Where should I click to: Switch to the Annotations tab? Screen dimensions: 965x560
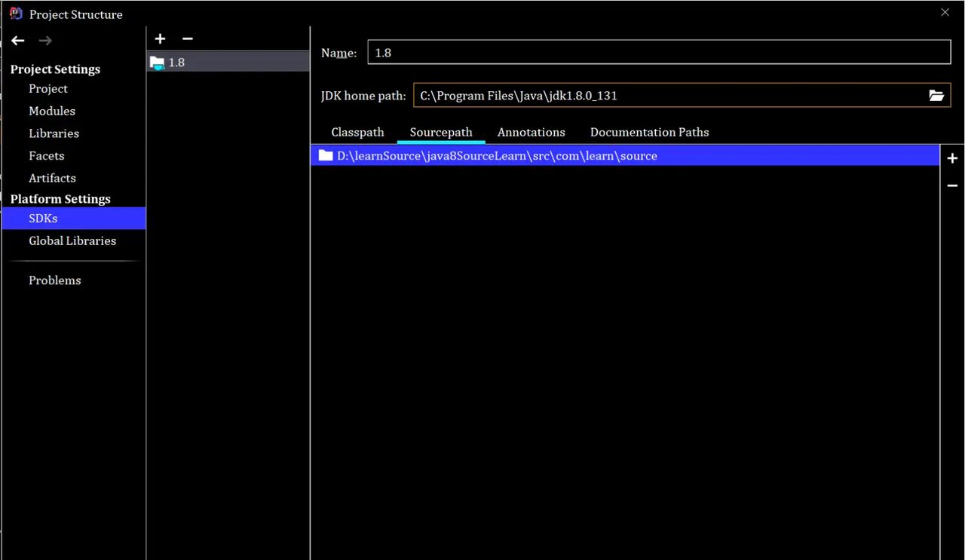point(532,132)
